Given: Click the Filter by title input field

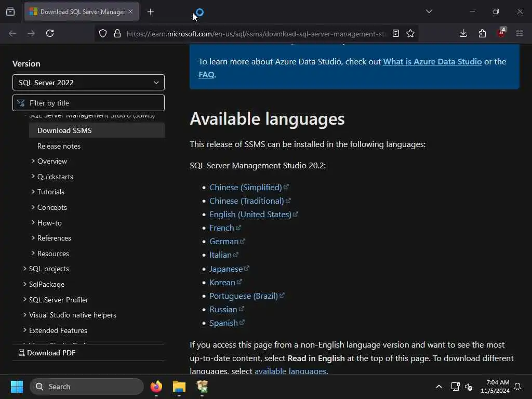Looking at the screenshot, I should point(88,103).
